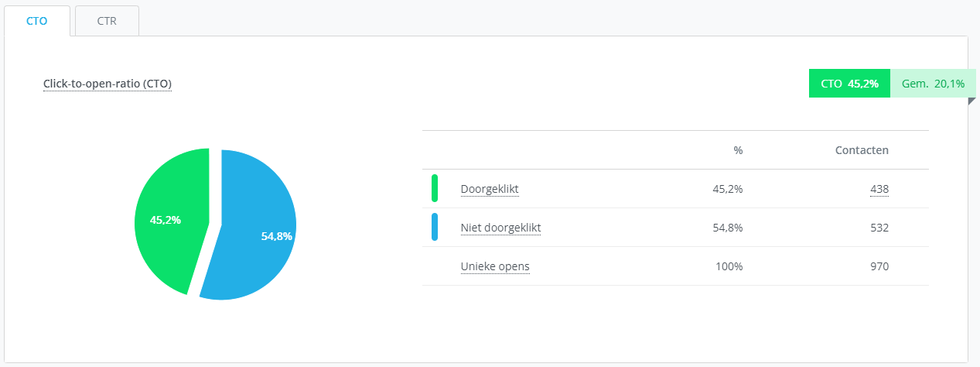This screenshot has height=367, width=980.
Task: Click the 532 contacts value
Action: pos(879,228)
